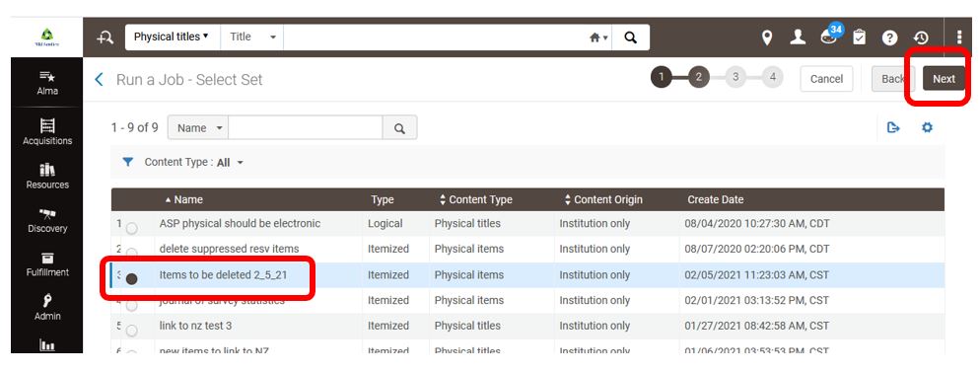Click the set list search magnifier
980x372 pixels.
point(399,128)
